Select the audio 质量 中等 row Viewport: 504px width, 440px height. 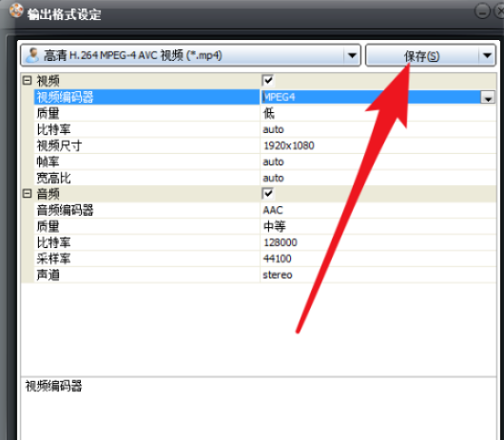click(265, 226)
